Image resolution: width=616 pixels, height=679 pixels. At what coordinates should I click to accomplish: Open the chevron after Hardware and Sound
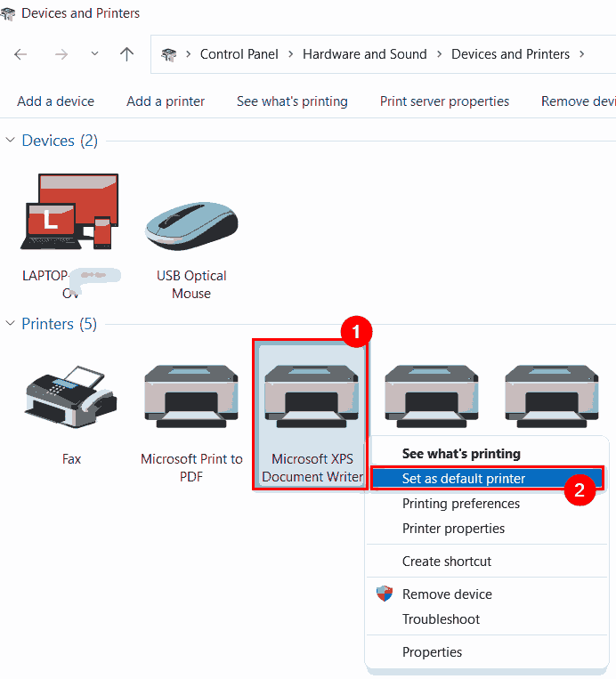click(439, 54)
